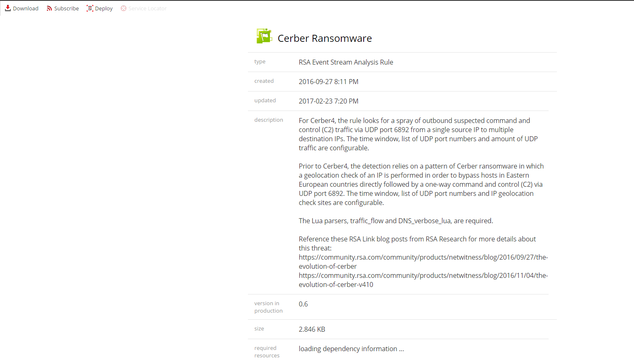The image size is (634, 364).
Task: Click the updated date 2017-02-23 7:20 PM
Action: [328, 101]
